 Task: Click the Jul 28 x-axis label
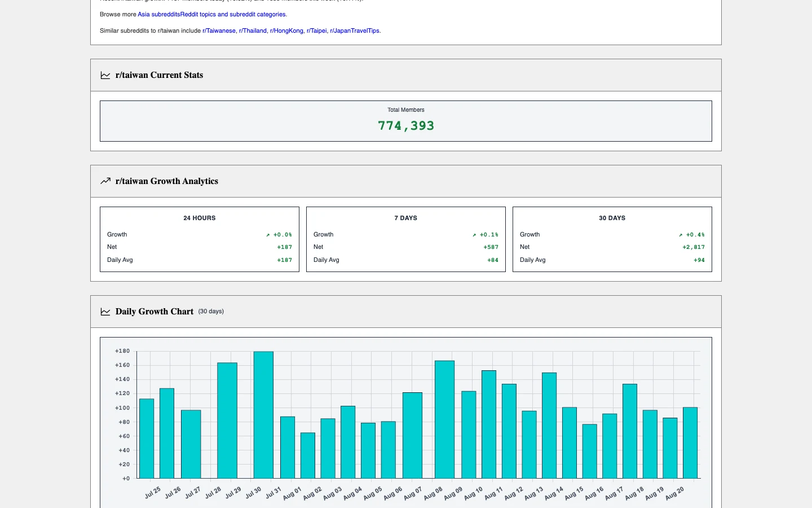(x=213, y=493)
